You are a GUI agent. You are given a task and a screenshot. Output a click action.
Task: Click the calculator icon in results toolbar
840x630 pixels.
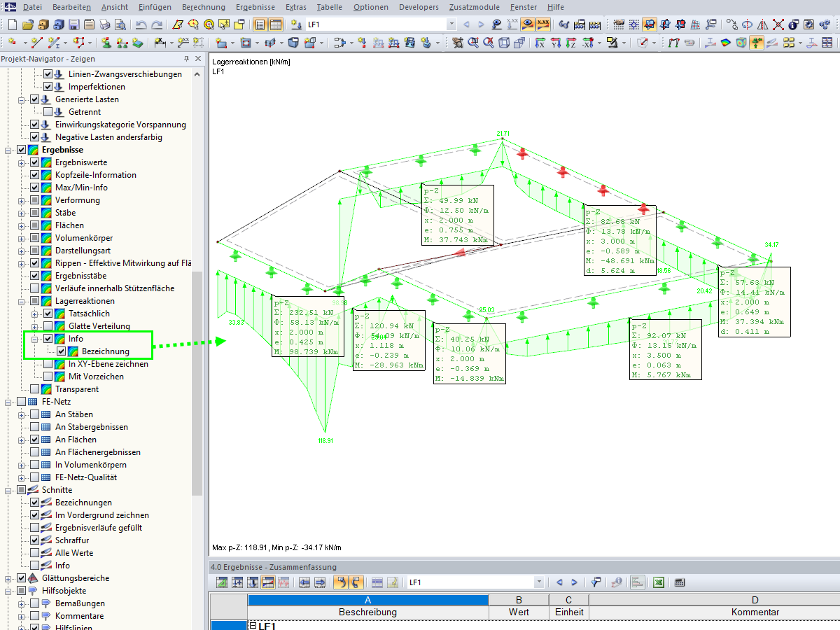[x=679, y=582]
